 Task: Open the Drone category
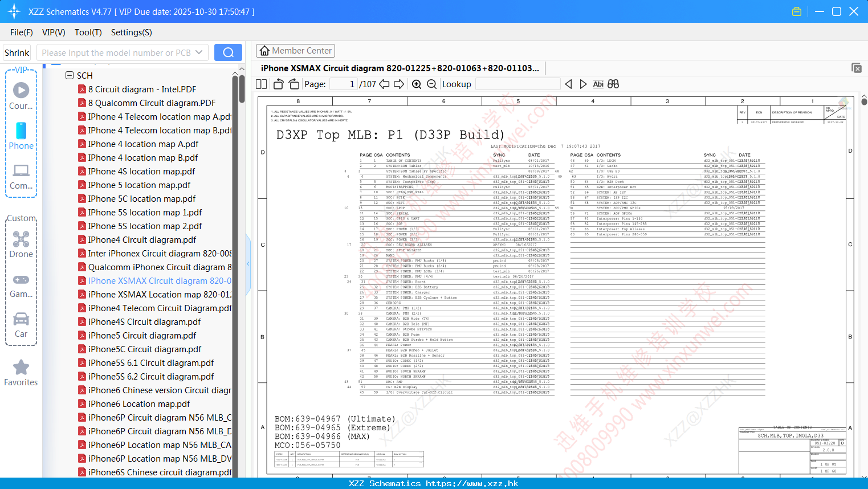(21, 244)
